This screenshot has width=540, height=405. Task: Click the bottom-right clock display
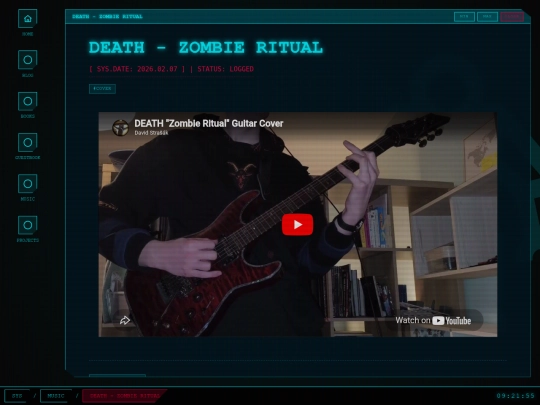pyautogui.click(x=515, y=396)
